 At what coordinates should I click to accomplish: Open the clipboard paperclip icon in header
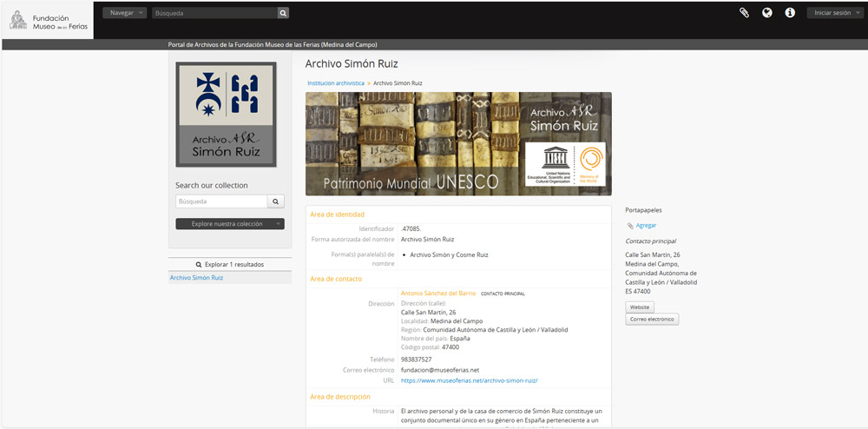pos(744,13)
